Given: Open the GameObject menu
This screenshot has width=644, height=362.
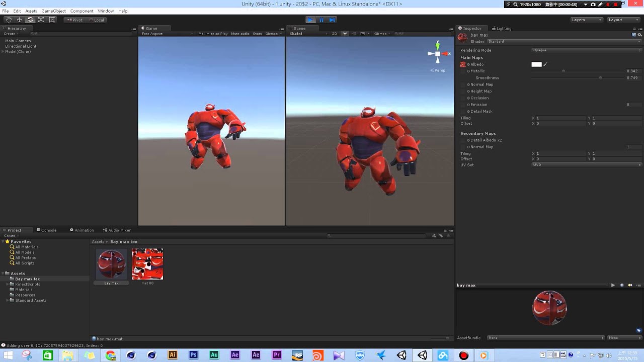Looking at the screenshot, I should 53,11.
